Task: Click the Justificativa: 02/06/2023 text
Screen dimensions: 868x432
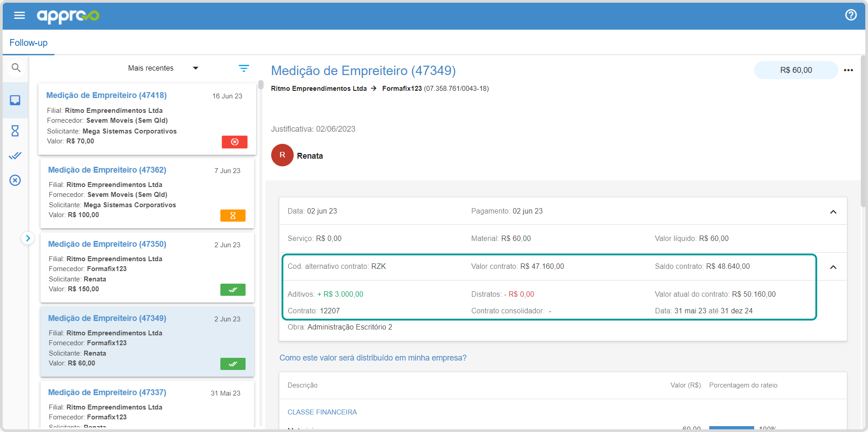Action: [x=313, y=129]
